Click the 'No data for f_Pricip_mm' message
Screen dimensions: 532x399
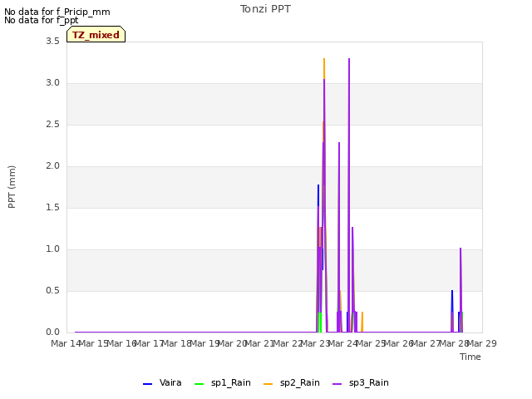pyautogui.click(x=57, y=12)
